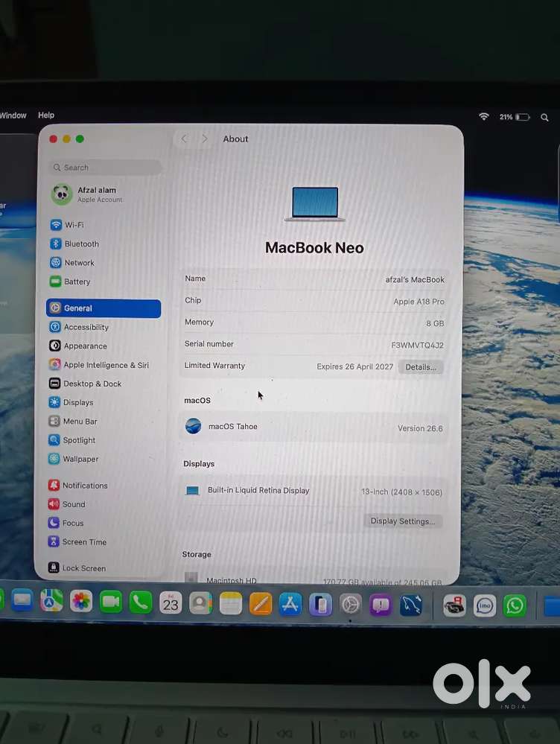Click the MacBook Neo title
The width and height of the screenshot is (560, 744).
pos(315,248)
